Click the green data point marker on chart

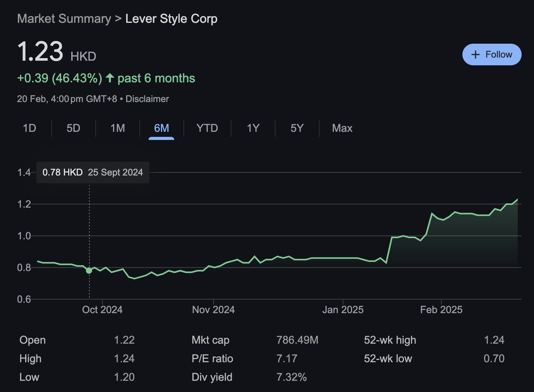(89, 271)
